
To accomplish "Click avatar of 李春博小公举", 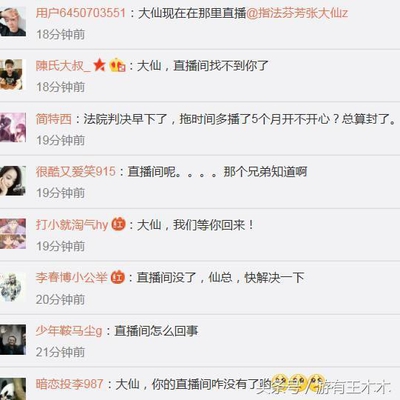I will 13,286.
